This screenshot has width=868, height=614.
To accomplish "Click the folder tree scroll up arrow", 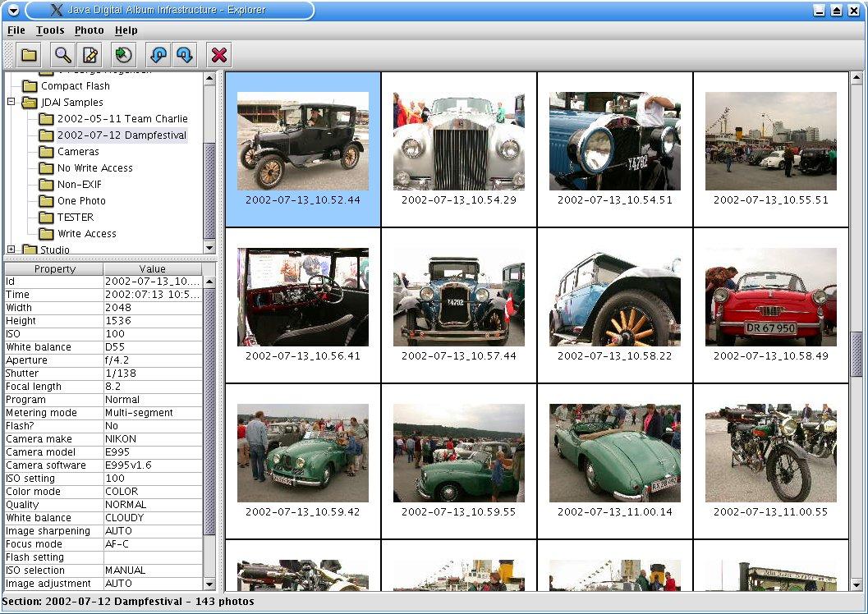I will [209, 78].
